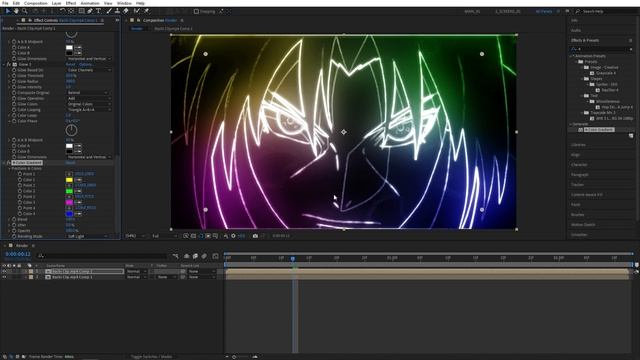Click the yellow Color 1 swatch
The width and height of the screenshot is (640, 360).
point(69,180)
